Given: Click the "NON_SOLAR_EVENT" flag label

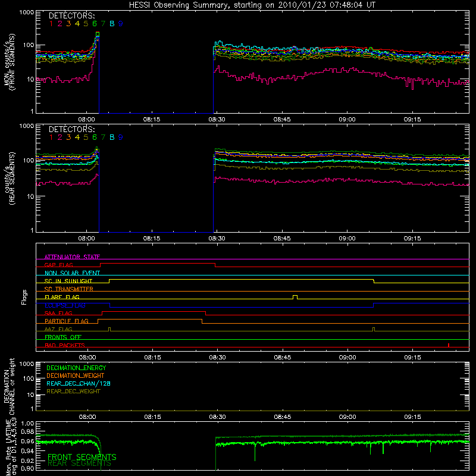Looking at the screenshot, I should tap(72, 273).
